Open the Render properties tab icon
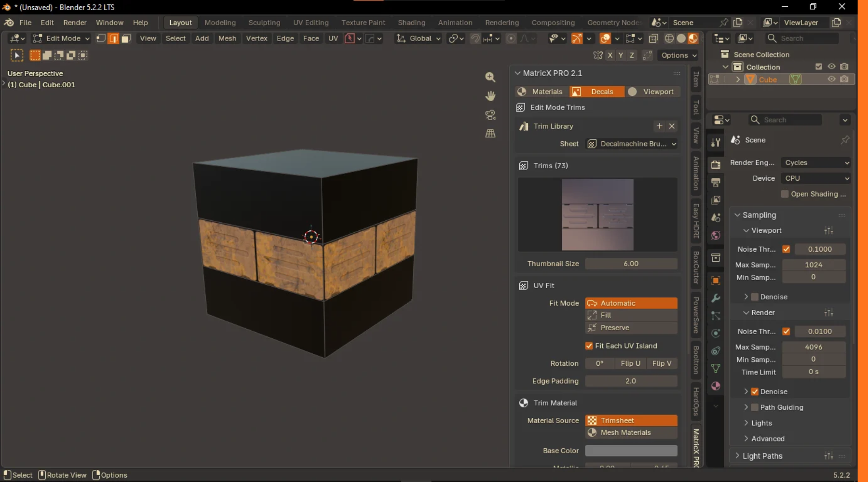This screenshot has width=868, height=482. click(x=716, y=165)
